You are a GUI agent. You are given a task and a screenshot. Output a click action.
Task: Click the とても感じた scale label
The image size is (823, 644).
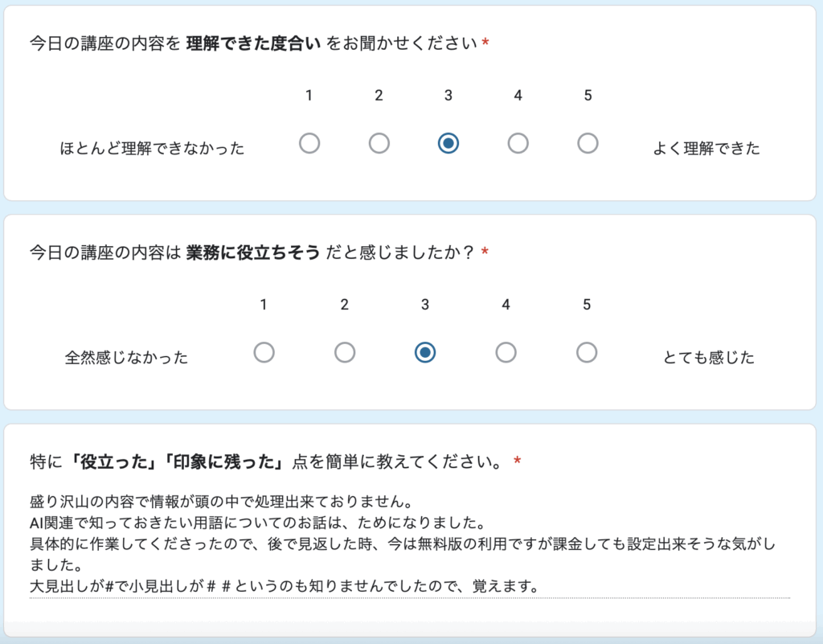click(709, 358)
